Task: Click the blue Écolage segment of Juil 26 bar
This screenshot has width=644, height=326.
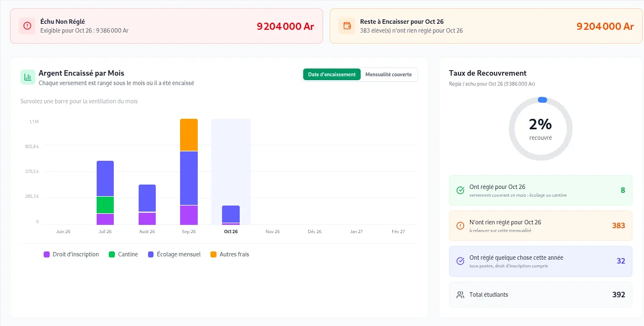Action: point(105,178)
